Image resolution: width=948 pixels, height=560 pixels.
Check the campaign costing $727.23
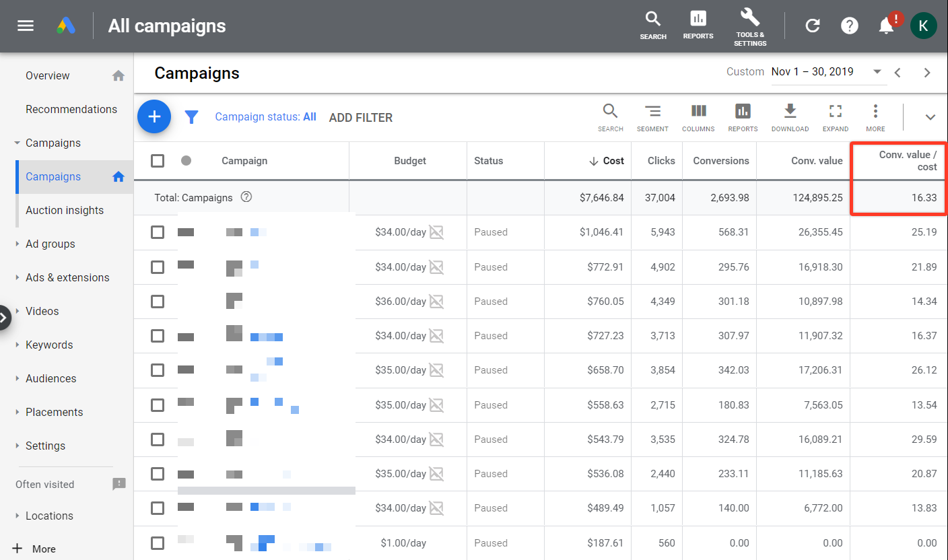[158, 336]
